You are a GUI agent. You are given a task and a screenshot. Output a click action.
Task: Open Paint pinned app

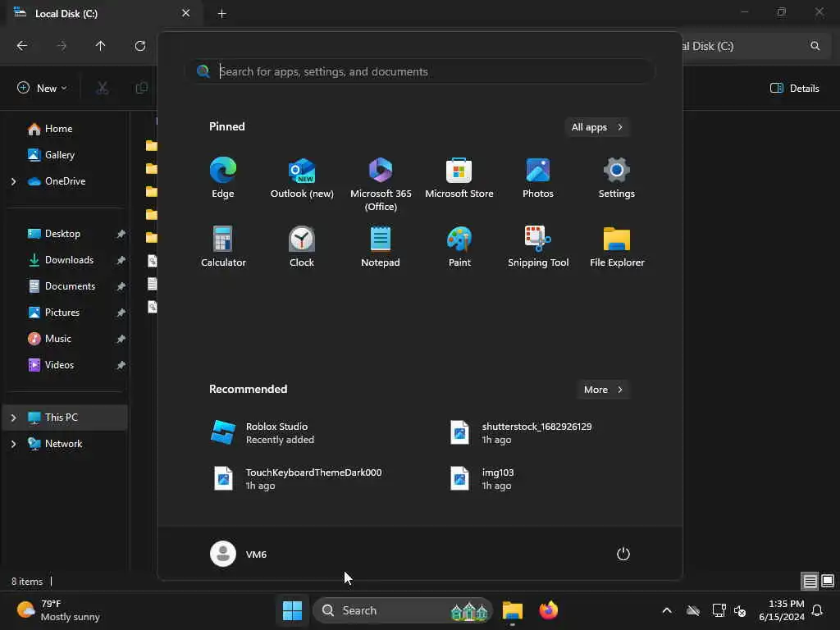coord(459,246)
